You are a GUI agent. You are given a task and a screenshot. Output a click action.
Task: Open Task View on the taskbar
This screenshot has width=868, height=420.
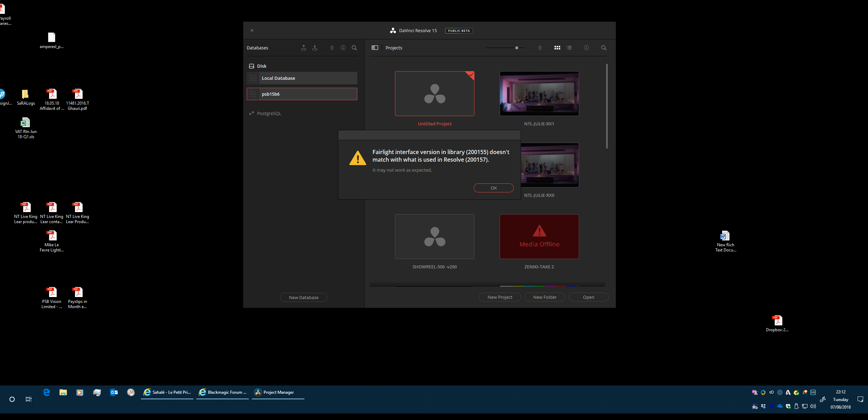[29, 399]
